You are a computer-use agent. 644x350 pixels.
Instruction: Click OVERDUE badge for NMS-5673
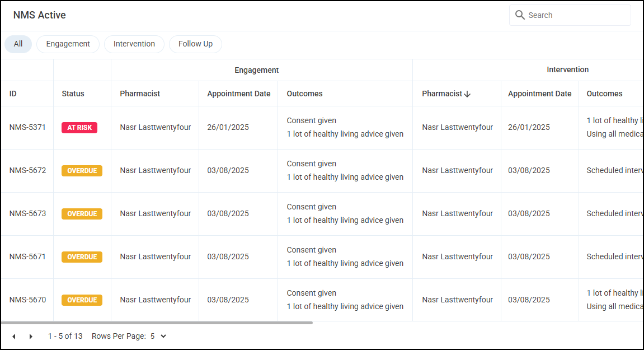pos(82,214)
